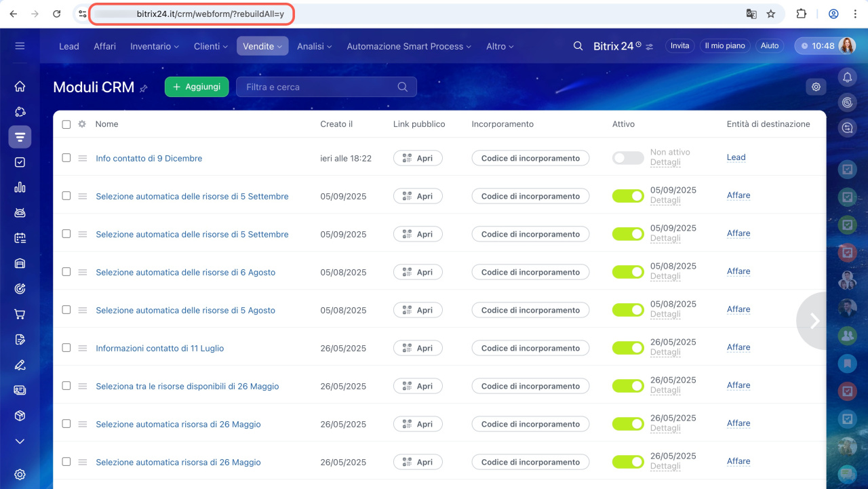
Task: Click the green Aggiungi button
Action: 197,87
